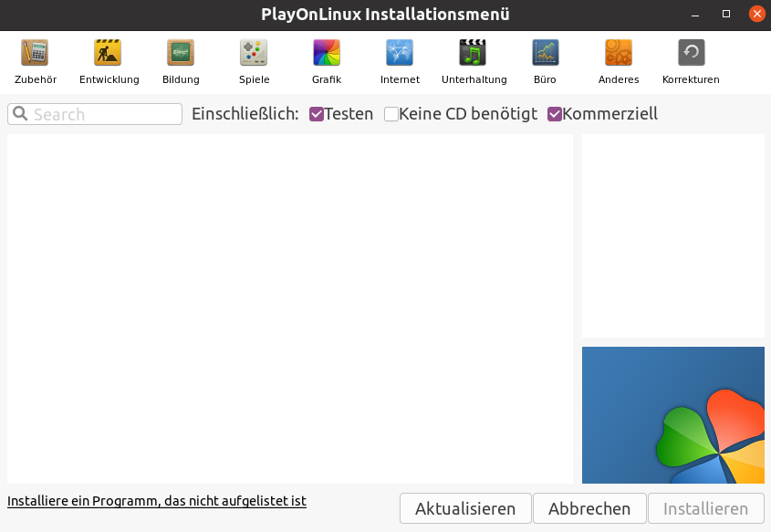Viewport: 771px width, 532px height.
Task: Uncheck the Kommerziell checkbox
Action: pos(555,114)
